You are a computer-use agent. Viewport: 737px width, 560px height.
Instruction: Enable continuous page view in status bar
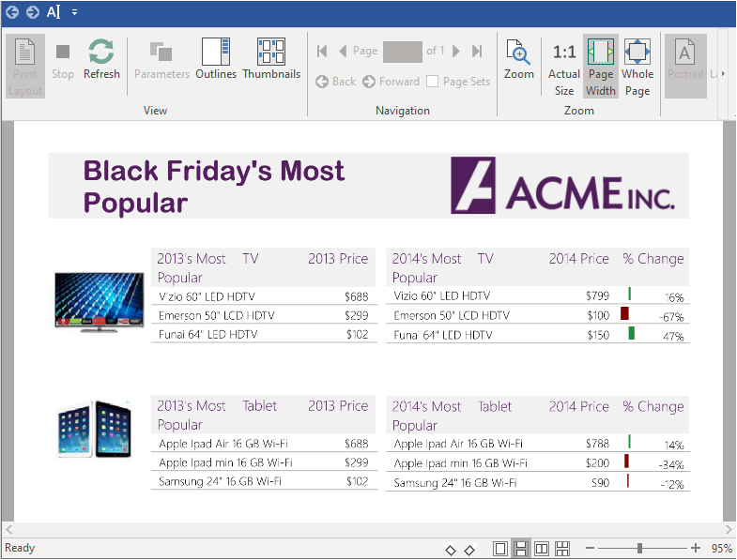521,549
